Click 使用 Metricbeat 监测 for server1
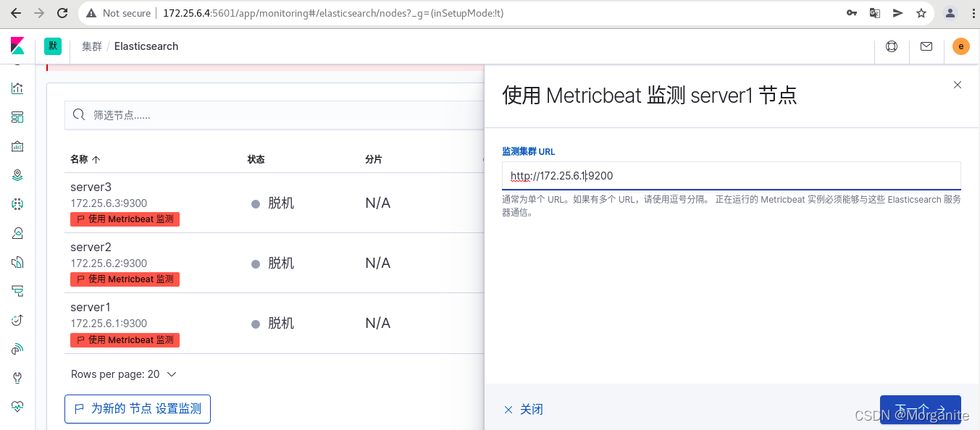The image size is (980, 430). click(125, 340)
